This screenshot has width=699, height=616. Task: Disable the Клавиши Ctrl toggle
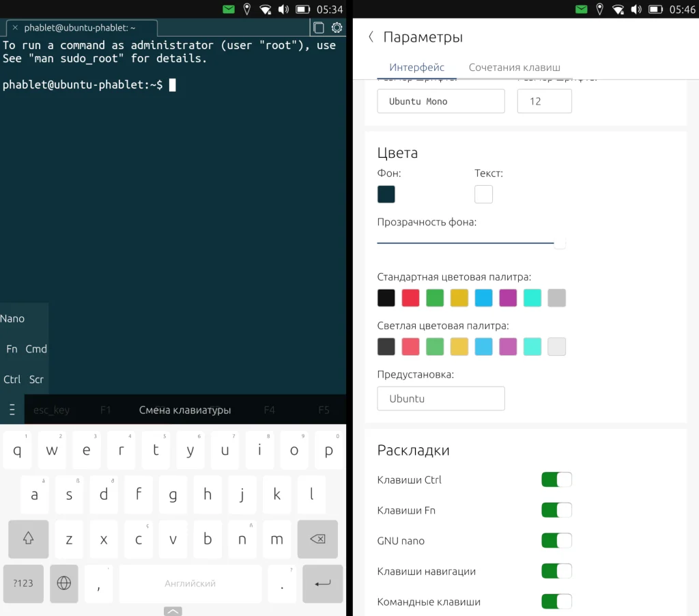[556, 479]
